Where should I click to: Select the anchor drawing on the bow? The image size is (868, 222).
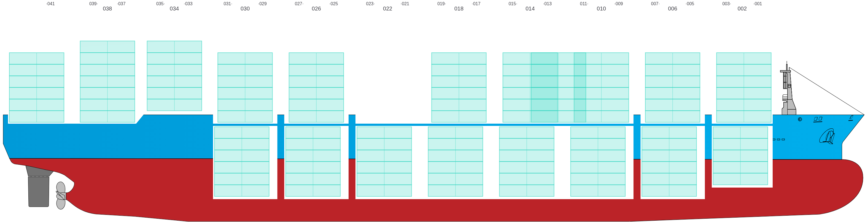[x=827, y=136]
